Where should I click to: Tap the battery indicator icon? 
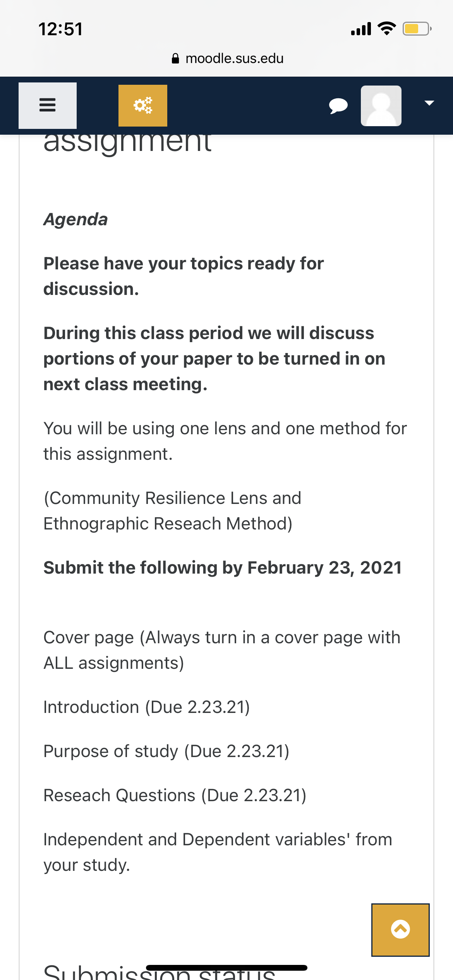(417, 29)
